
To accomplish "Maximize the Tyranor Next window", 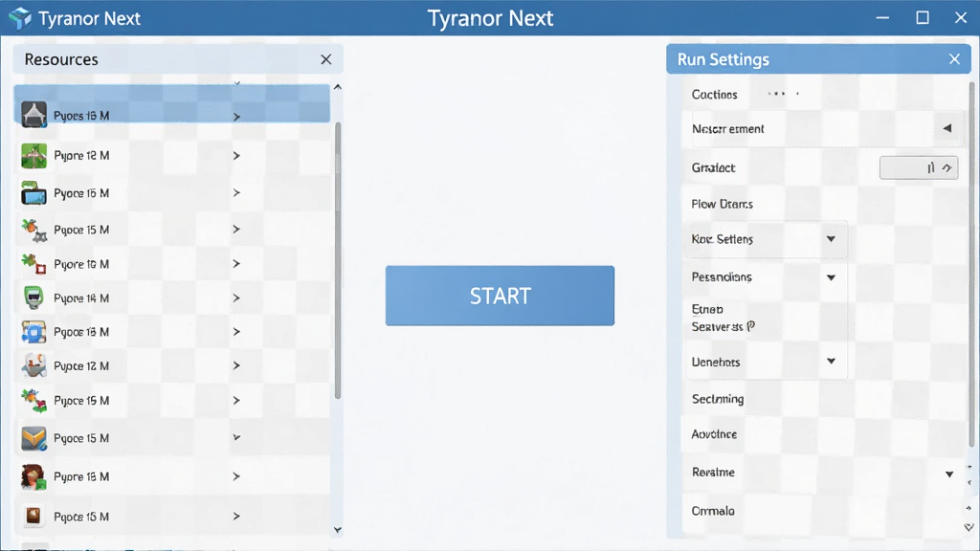I will click(x=922, y=17).
